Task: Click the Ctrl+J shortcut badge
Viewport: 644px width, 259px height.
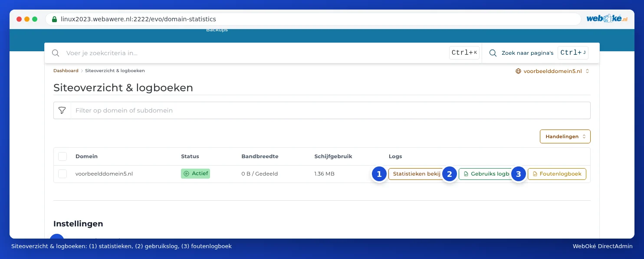Action: [573, 53]
